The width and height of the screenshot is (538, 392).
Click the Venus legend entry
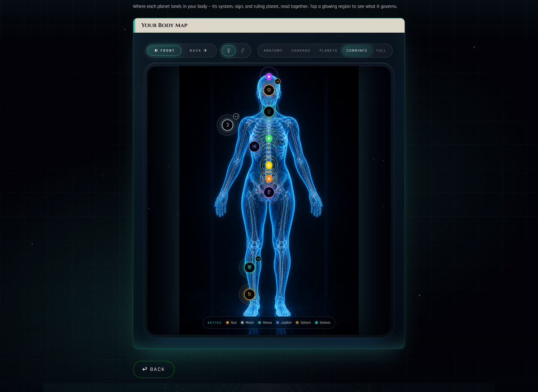click(x=265, y=323)
